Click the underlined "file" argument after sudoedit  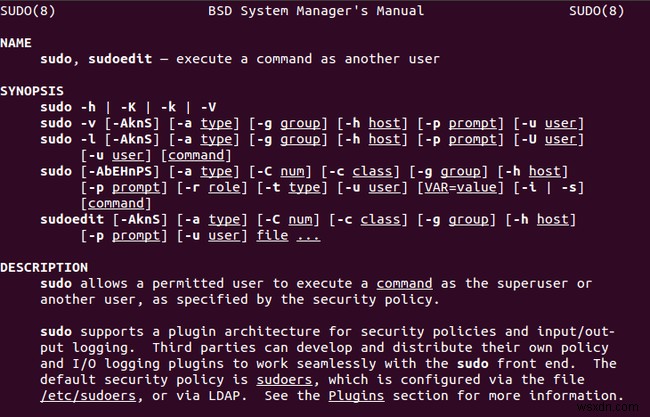271,235
